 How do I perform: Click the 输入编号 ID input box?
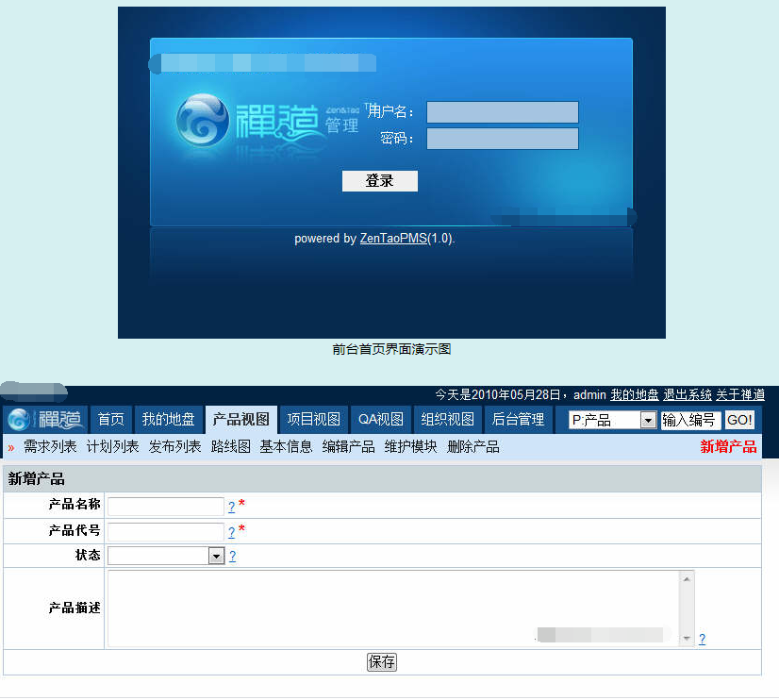690,421
